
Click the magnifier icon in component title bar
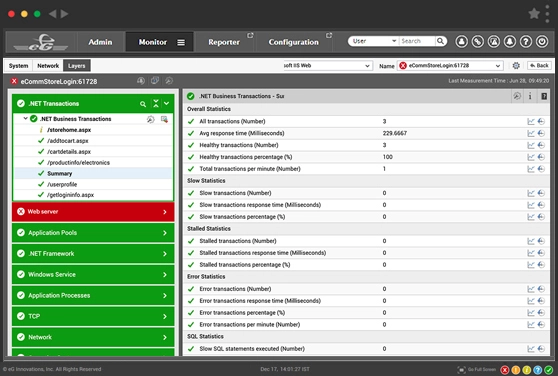coord(169,81)
